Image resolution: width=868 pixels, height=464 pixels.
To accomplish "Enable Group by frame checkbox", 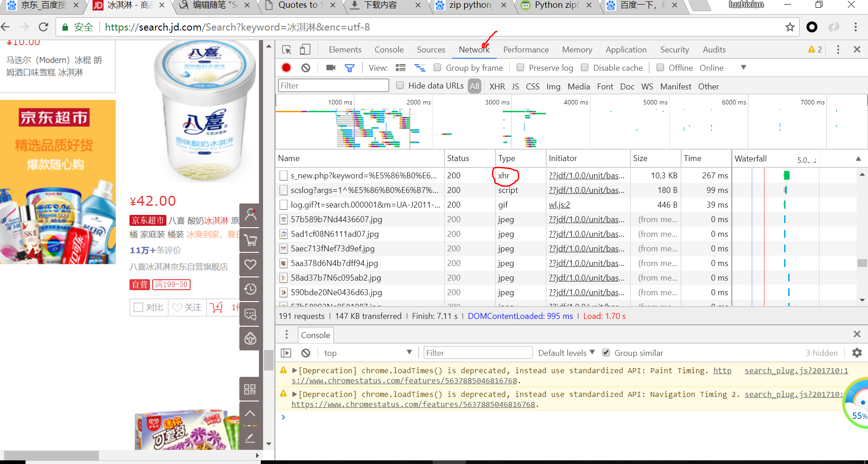I will pyautogui.click(x=437, y=68).
